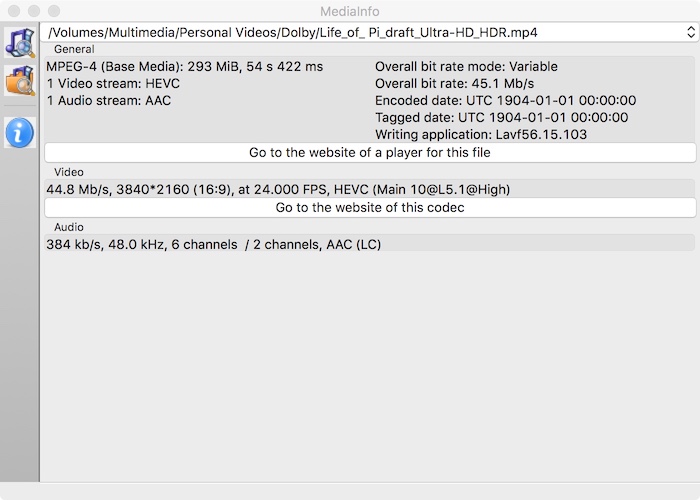Select the 384 kb/s audio details line
This screenshot has height=500, width=700.
click(214, 244)
